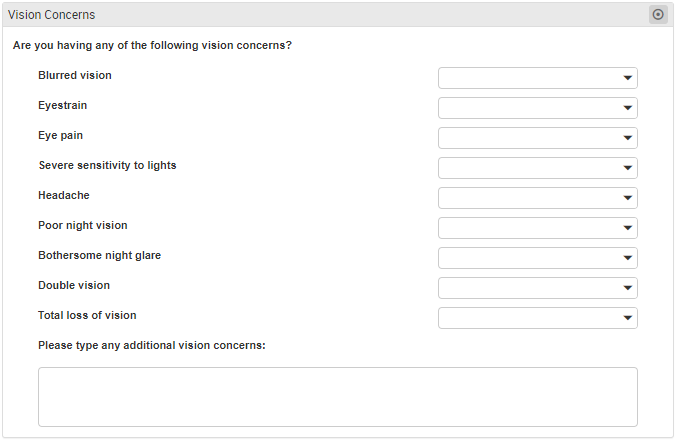The height and width of the screenshot is (441, 676).
Task: Click the additional vision concerns text area
Action: (x=338, y=397)
